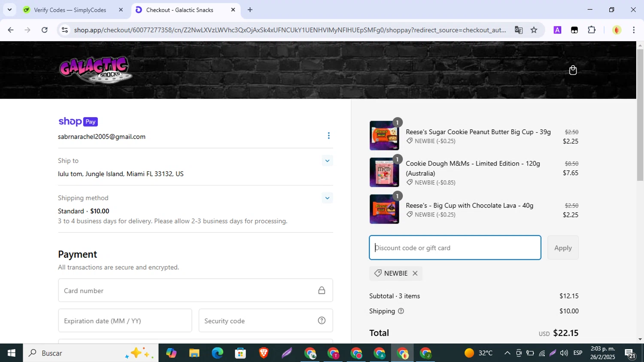Apply the discount code
Image resolution: width=644 pixels, height=362 pixels.
pos(563,248)
